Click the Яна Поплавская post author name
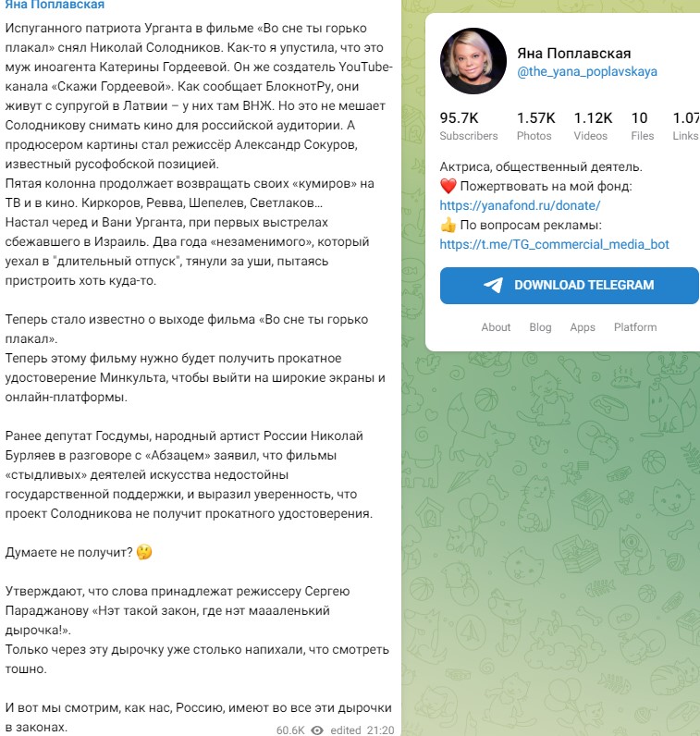The height and width of the screenshot is (736, 700). (x=55, y=5)
